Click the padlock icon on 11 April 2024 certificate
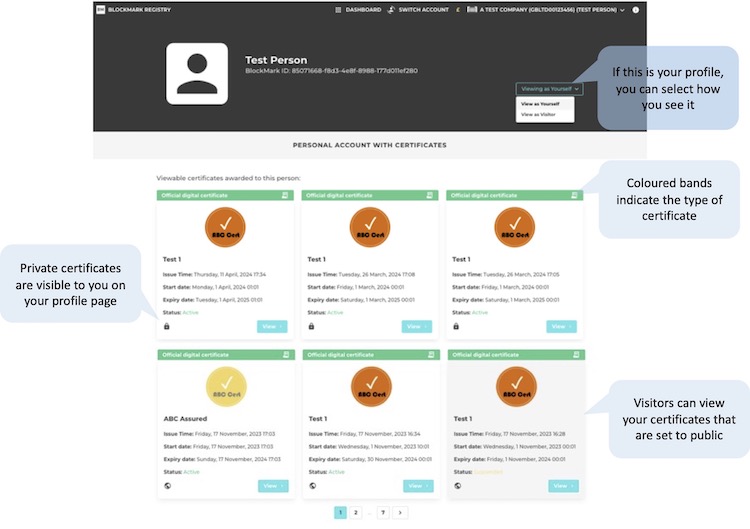Image resolution: width=750 pixels, height=529 pixels. pos(166,326)
